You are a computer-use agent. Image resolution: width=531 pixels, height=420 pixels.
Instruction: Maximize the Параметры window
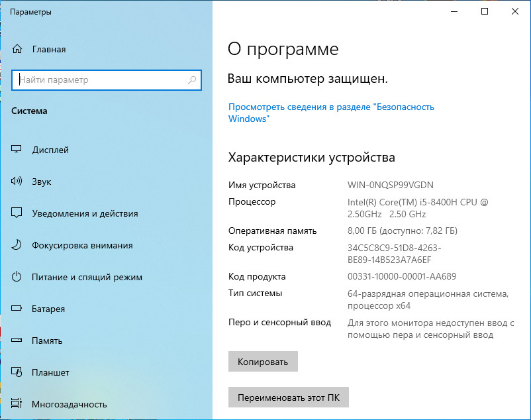tap(485, 11)
